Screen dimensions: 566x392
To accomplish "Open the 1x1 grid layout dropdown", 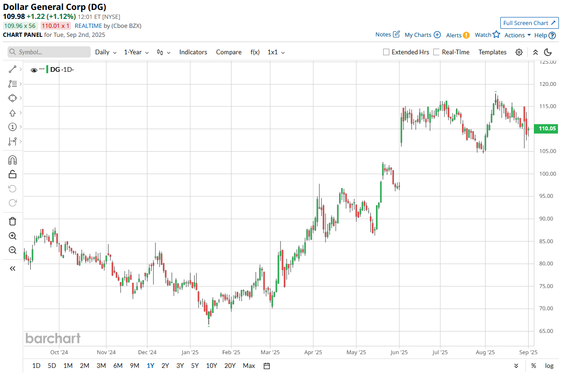I will tap(276, 52).
